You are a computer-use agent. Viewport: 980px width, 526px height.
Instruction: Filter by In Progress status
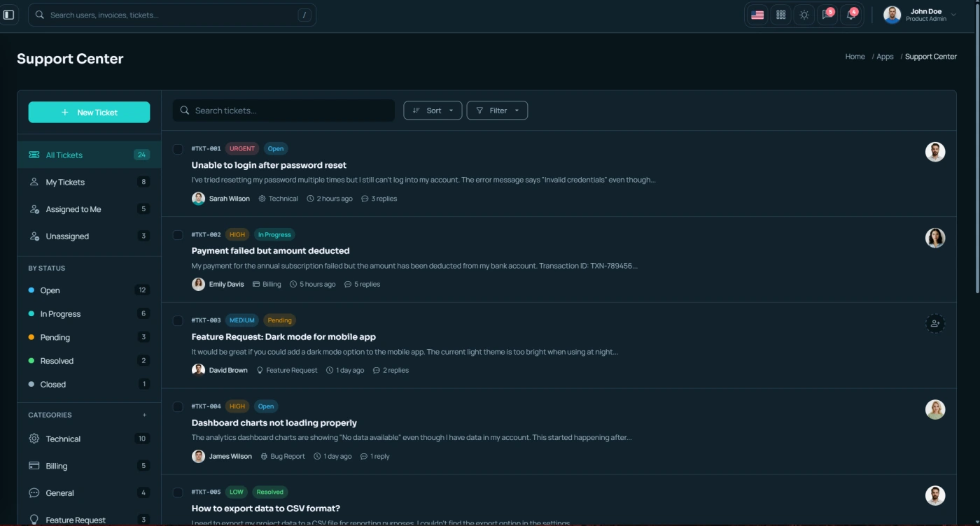pos(89,314)
